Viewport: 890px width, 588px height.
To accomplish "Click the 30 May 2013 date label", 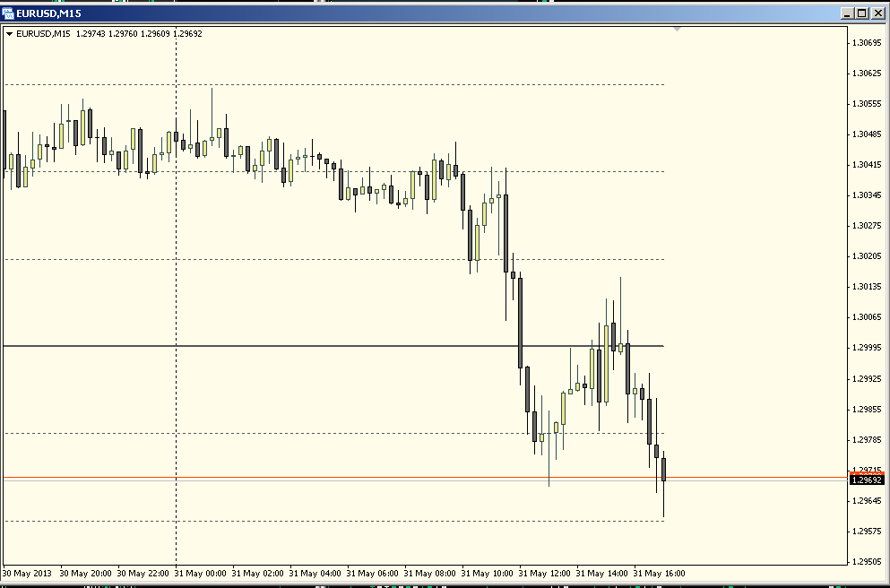I will coord(27,574).
